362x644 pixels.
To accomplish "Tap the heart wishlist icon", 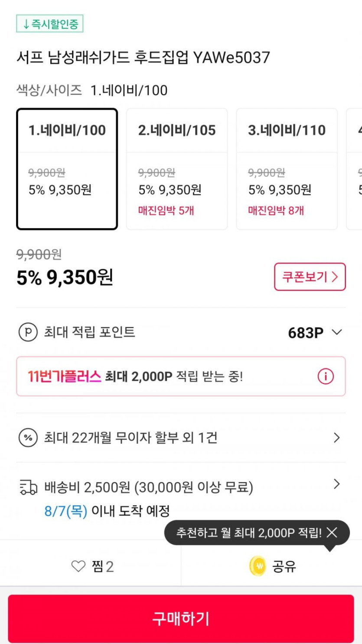I will click(x=78, y=566).
